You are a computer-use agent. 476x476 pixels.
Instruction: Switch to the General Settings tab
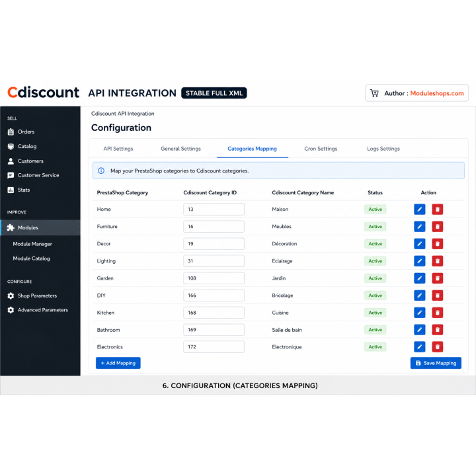click(180, 149)
